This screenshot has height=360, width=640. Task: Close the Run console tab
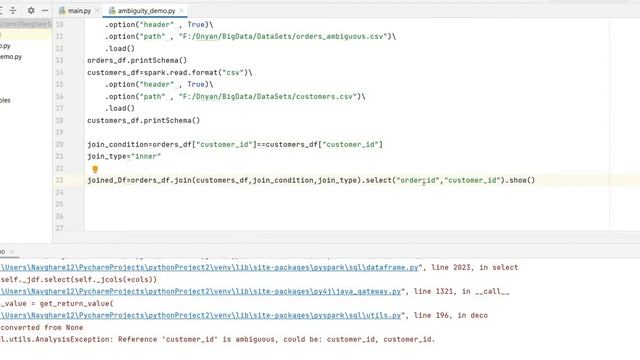[12, 252]
